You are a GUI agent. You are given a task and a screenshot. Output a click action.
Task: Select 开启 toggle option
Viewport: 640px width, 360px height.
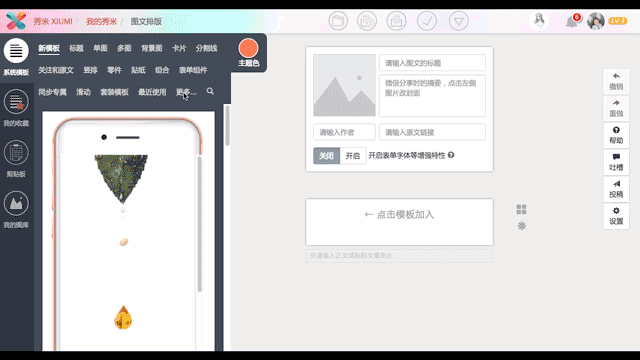click(x=353, y=156)
